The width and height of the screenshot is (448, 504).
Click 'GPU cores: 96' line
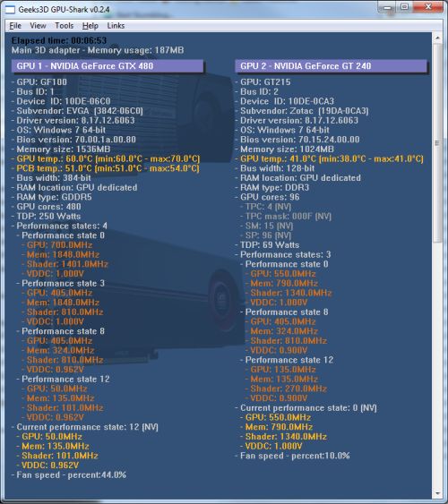(267, 197)
